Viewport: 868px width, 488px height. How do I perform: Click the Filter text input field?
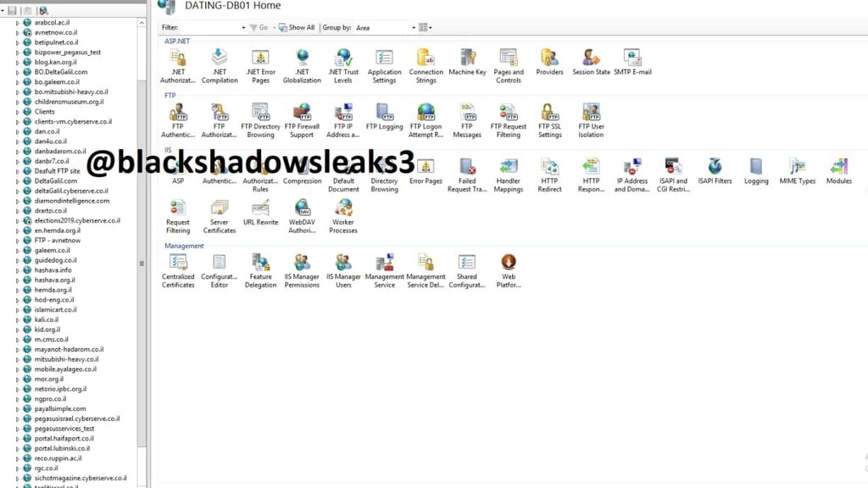209,28
